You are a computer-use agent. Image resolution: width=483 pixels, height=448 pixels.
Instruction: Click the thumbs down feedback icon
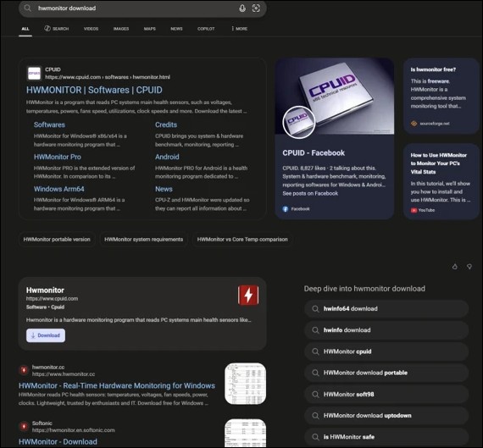[469, 267]
